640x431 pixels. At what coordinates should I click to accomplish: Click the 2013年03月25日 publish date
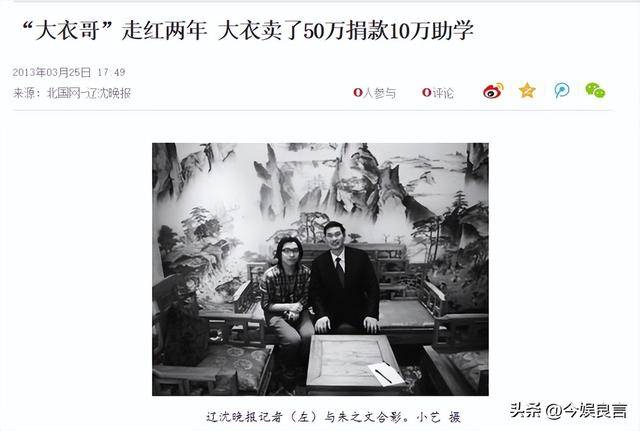51,72
